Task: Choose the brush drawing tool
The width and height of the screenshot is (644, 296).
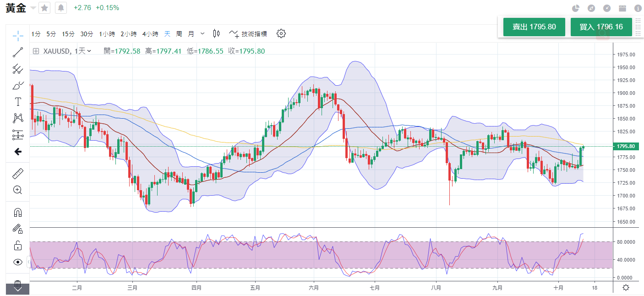Action: (18, 86)
